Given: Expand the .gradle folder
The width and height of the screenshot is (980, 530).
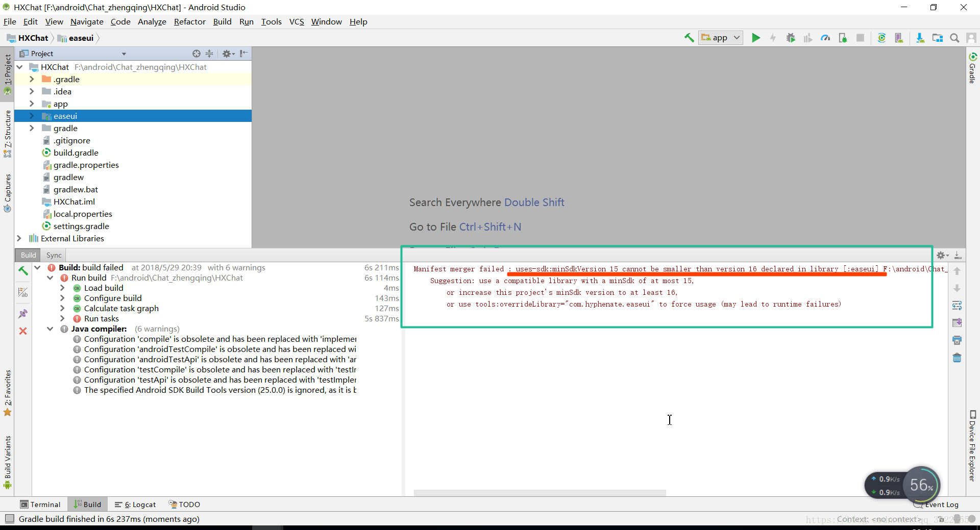Looking at the screenshot, I should (x=32, y=79).
